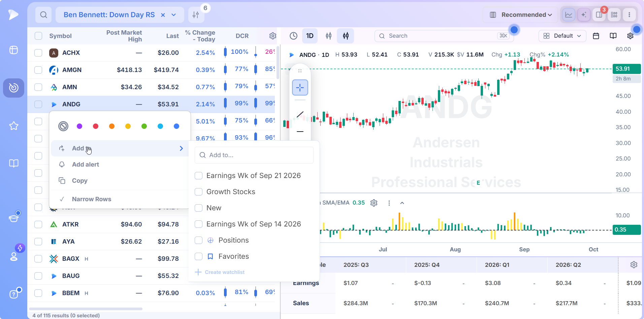Screen dimensions: 644x319
Task: Open the SMA/EMA three-dot menu
Action: 389,203
